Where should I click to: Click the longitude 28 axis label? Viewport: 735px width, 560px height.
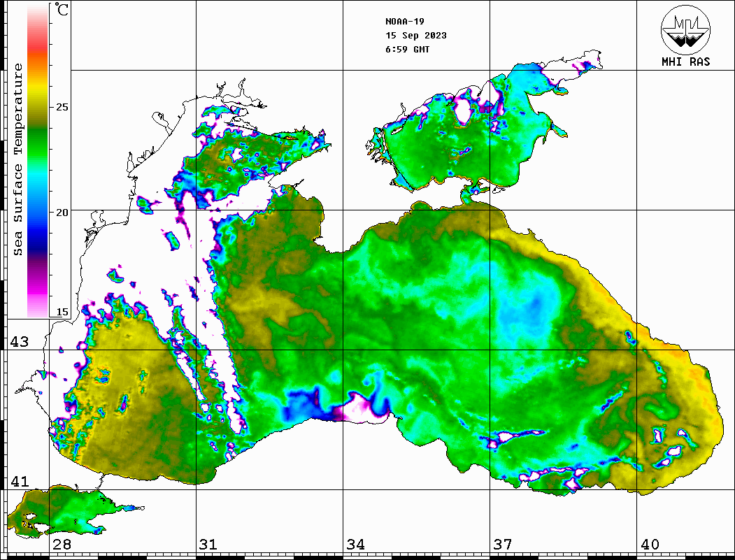(x=62, y=545)
